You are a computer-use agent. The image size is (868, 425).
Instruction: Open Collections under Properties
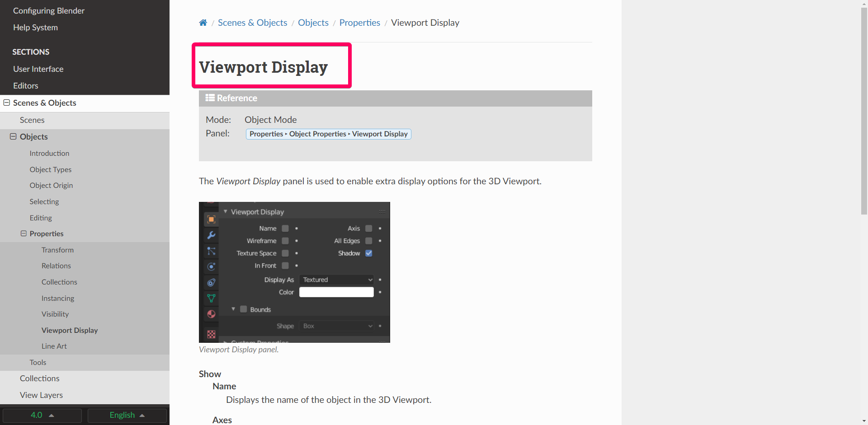59,282
